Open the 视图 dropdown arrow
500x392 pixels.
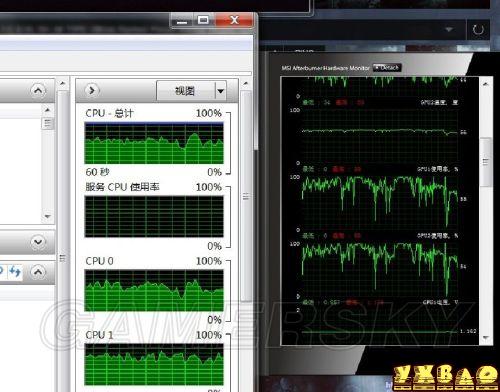[x=221, y=91]
